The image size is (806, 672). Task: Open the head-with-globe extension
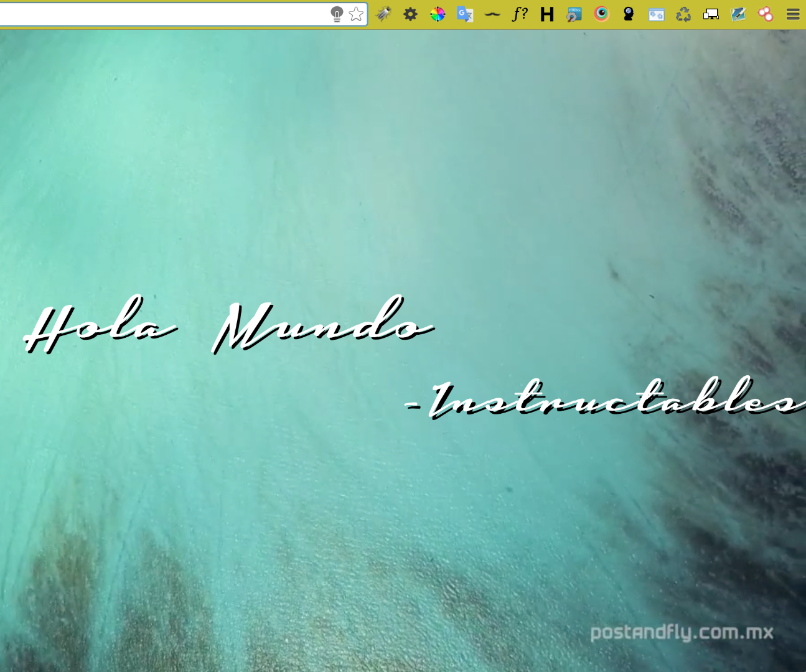tap(629, 14)
